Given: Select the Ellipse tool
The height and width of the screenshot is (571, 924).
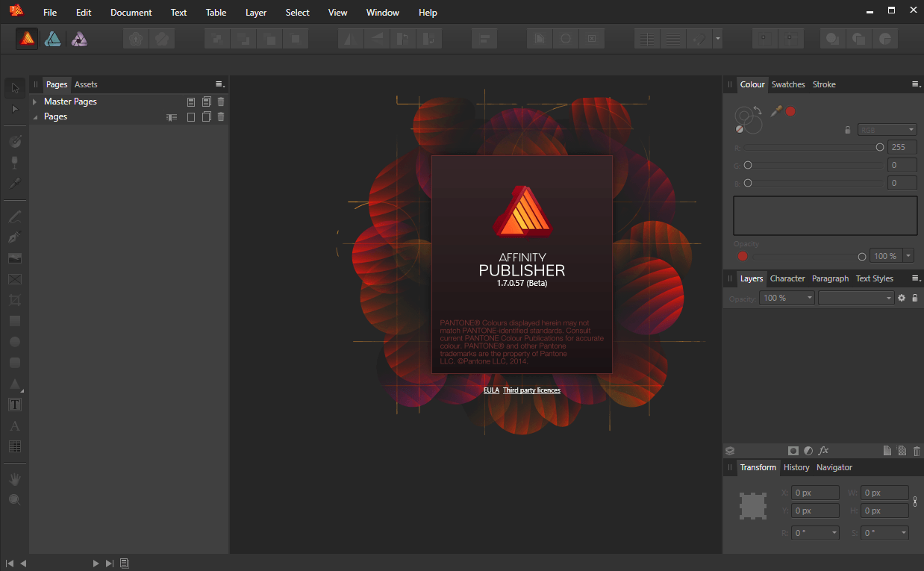Looking at the screenshot, I should [x=15, y=342].
